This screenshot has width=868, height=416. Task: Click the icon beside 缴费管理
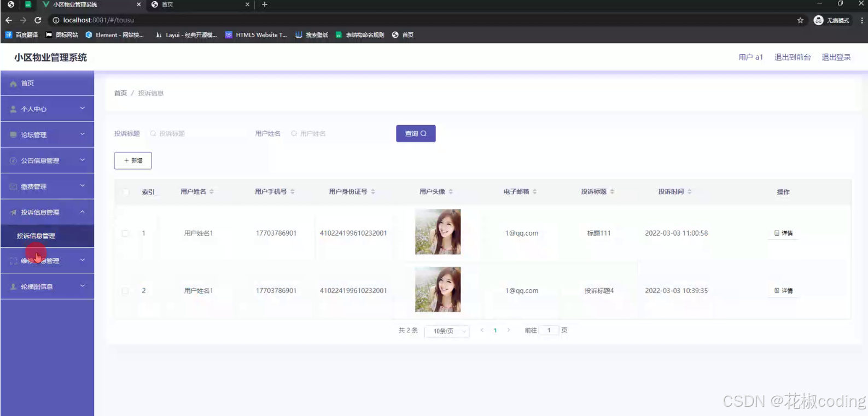tap(13, 186)
